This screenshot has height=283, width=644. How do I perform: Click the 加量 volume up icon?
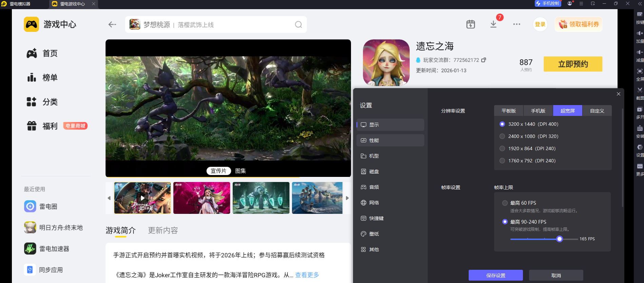click(x=640, y=33)
